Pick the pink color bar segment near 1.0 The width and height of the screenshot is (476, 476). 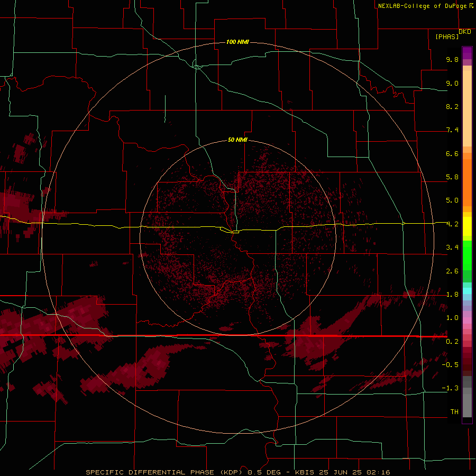[x=467, y=321]
